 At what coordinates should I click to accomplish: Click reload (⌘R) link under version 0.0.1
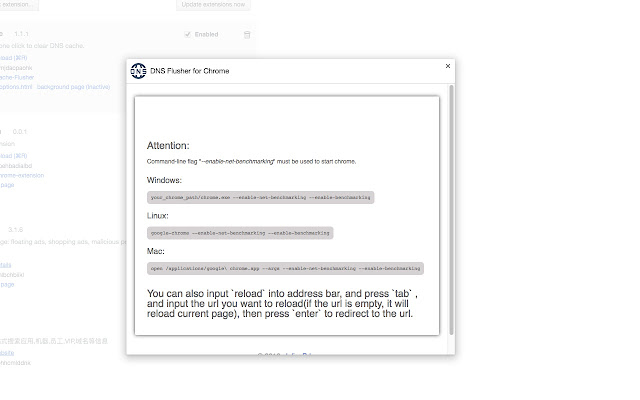pyautogui.click(x=13, y=156)
